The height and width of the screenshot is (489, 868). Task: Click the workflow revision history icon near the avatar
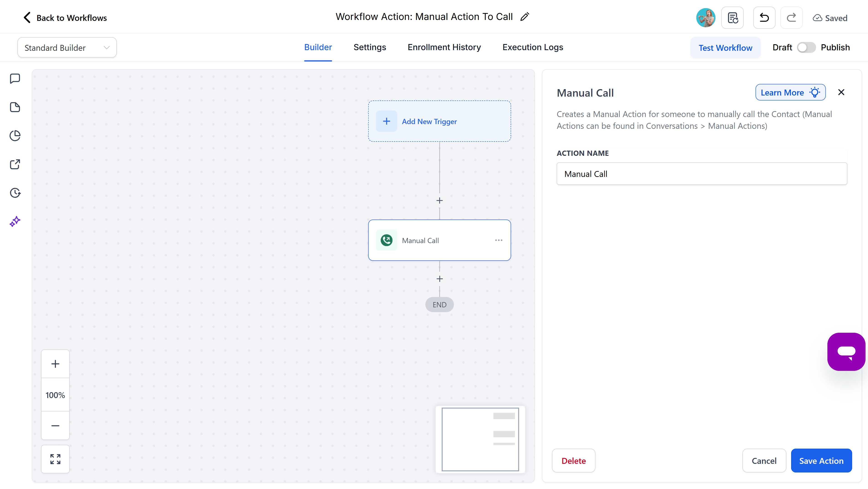732,17
